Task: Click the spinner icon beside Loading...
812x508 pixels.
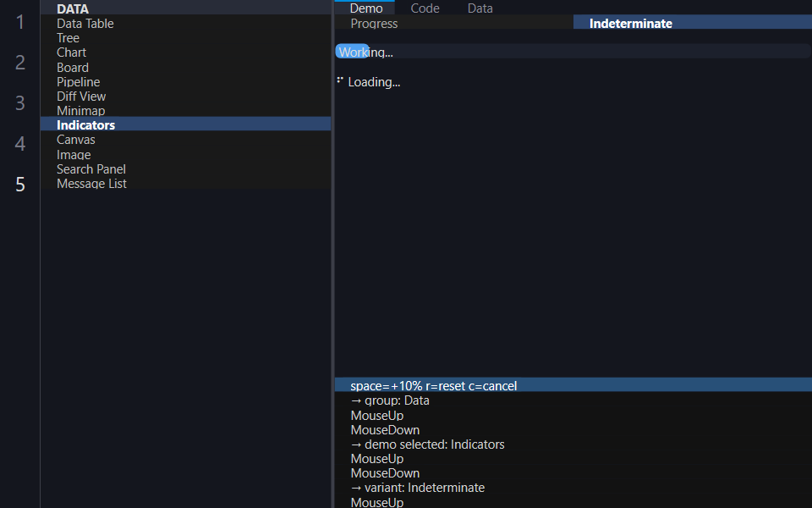Action: tap(340, 80)
